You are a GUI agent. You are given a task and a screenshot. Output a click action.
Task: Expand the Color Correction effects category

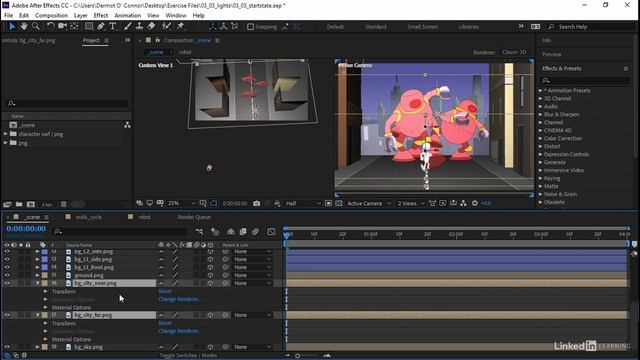click(540, 138)
